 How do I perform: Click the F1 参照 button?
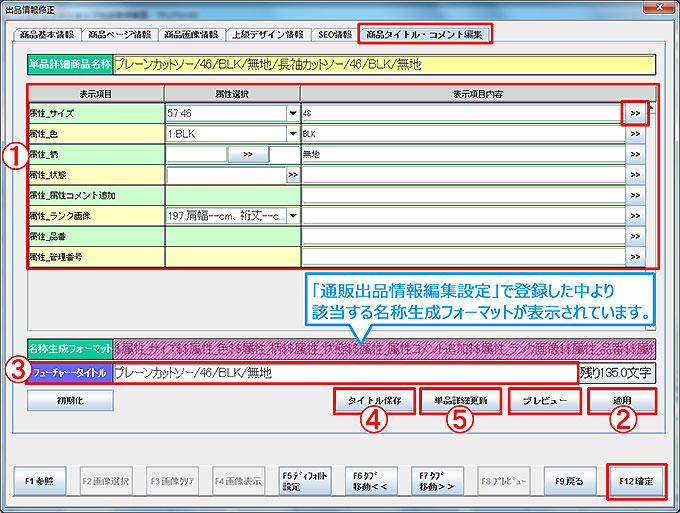(39, 481)
